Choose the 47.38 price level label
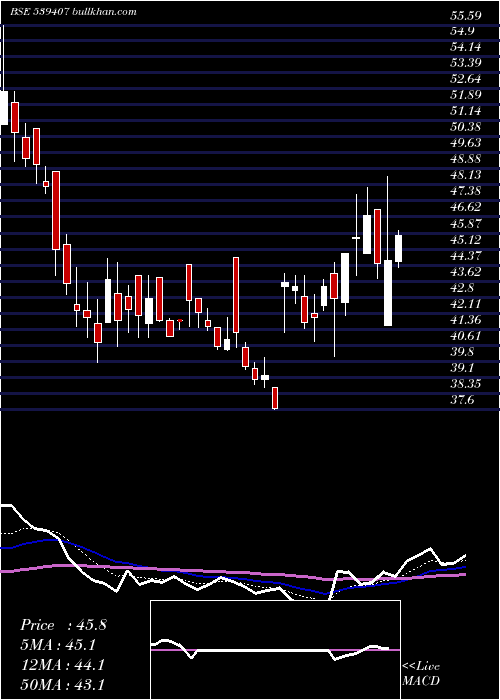Viewport: 500px width, 700px height. pyautogui.click(x=466, y=191)
